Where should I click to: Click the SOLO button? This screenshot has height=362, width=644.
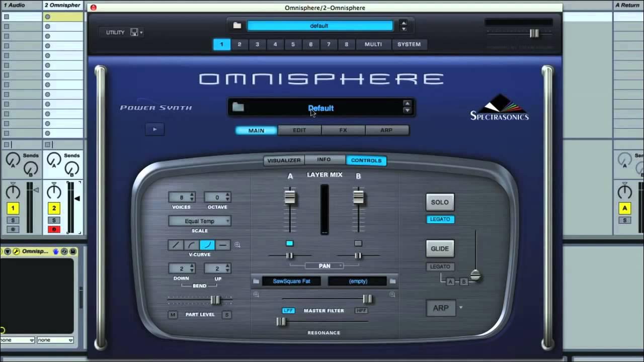click(440, 202)
